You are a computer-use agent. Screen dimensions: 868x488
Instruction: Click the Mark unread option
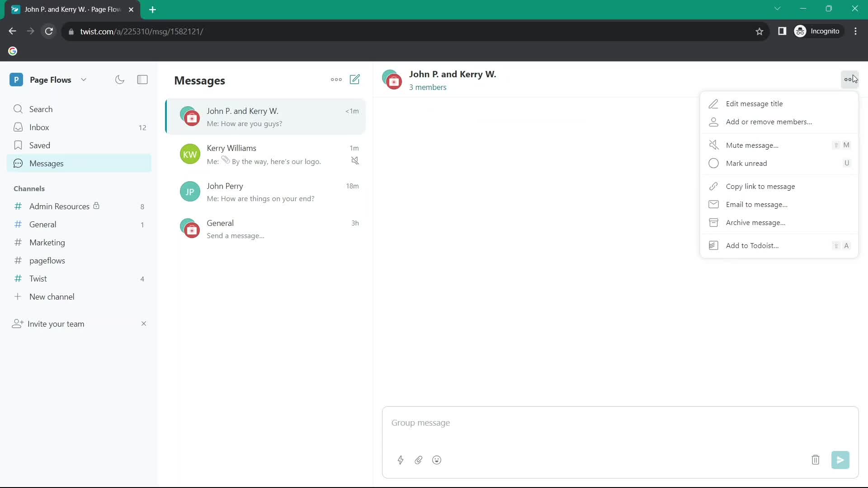(746, 163)
